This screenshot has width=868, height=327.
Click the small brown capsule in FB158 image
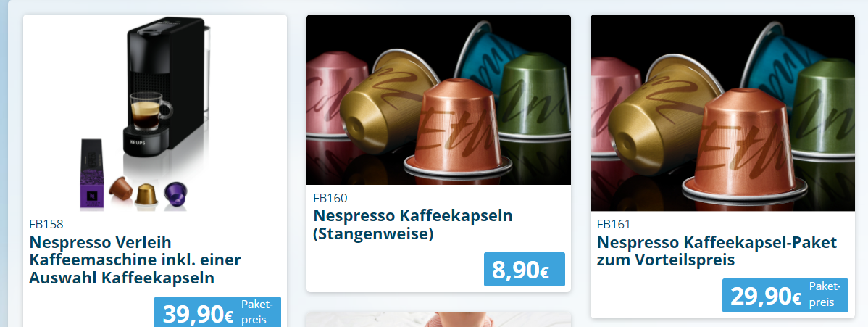pyautogui.click(x=121, y=189)
